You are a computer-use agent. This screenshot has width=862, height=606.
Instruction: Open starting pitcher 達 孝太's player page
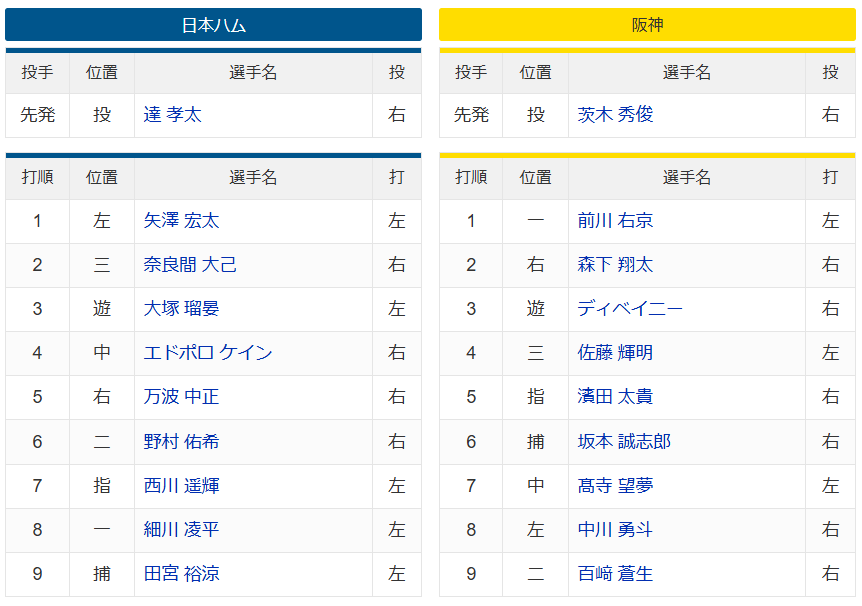[173, 115]
